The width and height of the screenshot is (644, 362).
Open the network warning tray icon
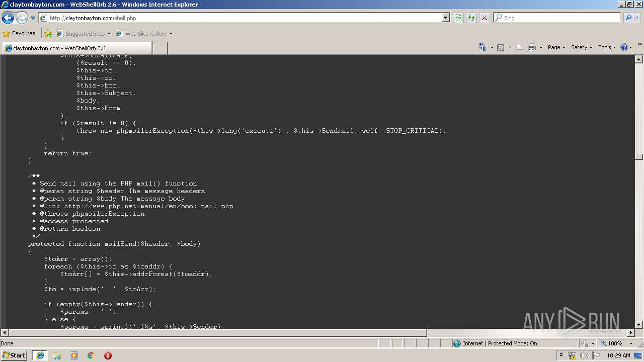572,355
